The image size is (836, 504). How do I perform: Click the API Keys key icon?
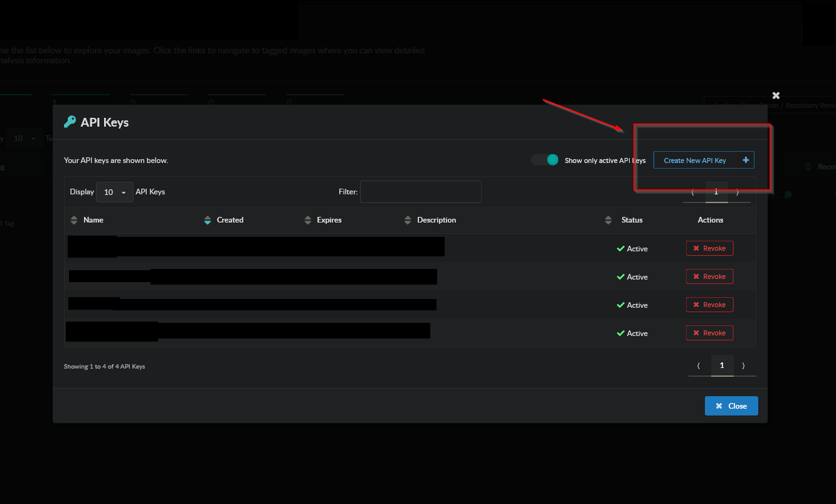coord(70,122)
